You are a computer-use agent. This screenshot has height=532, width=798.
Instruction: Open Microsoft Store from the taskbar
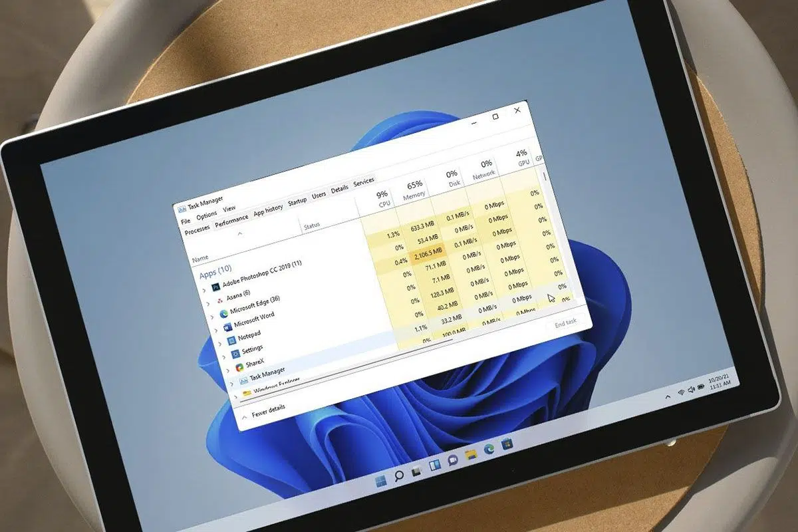(507, 444)
